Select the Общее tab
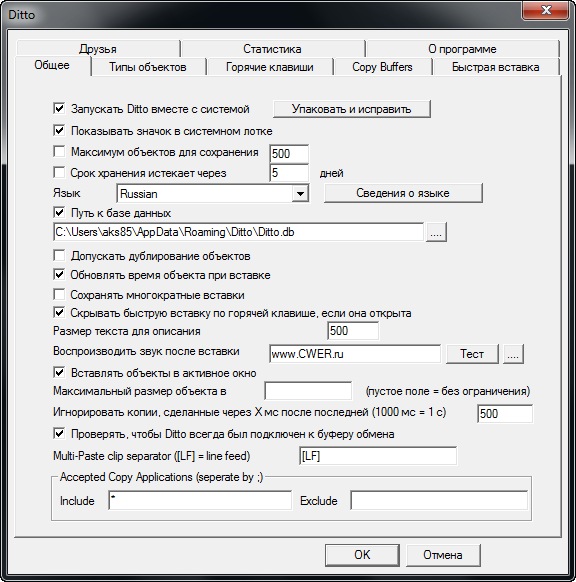This screenshot has height=582, width=576. 52,65
